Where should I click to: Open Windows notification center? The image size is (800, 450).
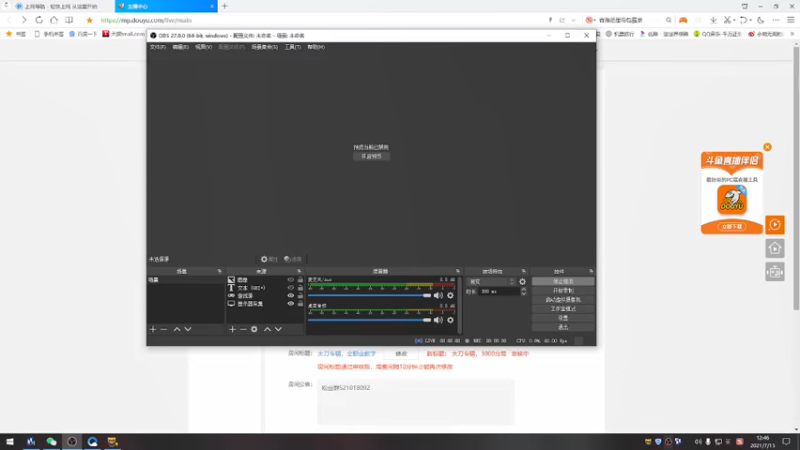coord(786,442)
